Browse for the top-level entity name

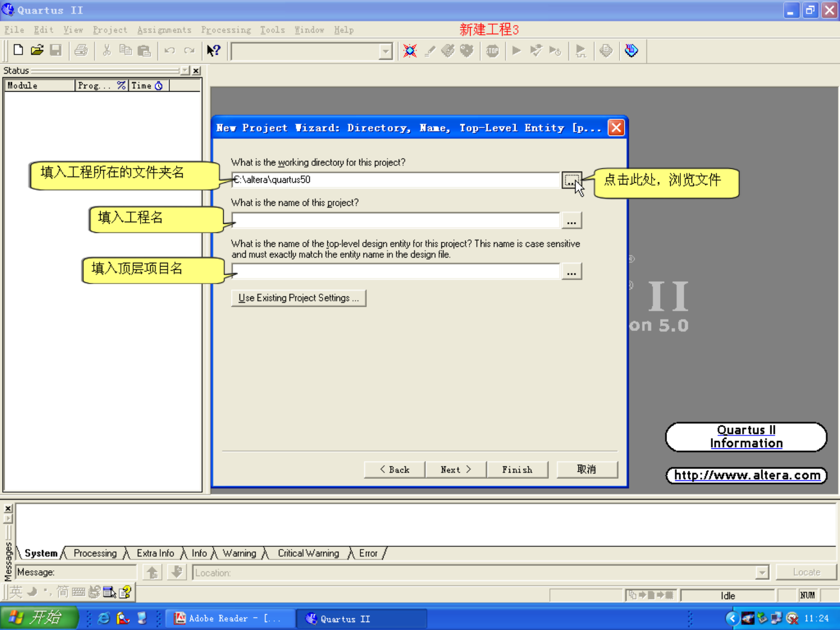click(x=571, y=272)
